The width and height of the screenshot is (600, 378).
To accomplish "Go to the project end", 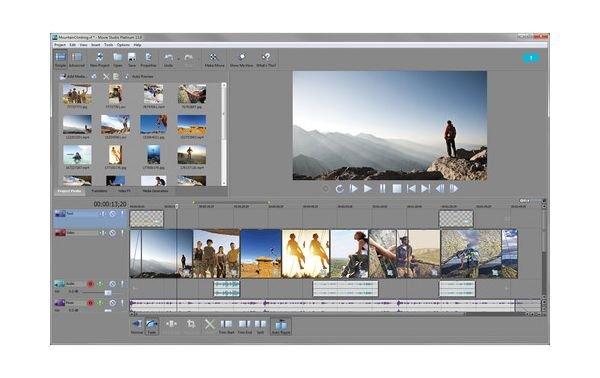I will (425, 189).
